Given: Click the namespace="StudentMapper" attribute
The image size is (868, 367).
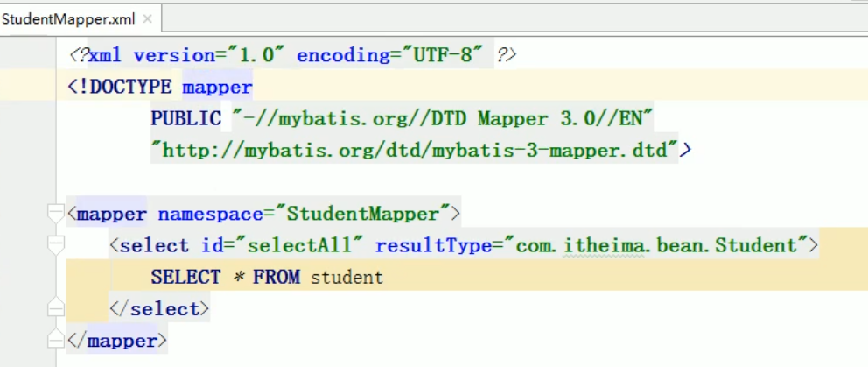Looking at the screenshot, I should tap(304, 214).
